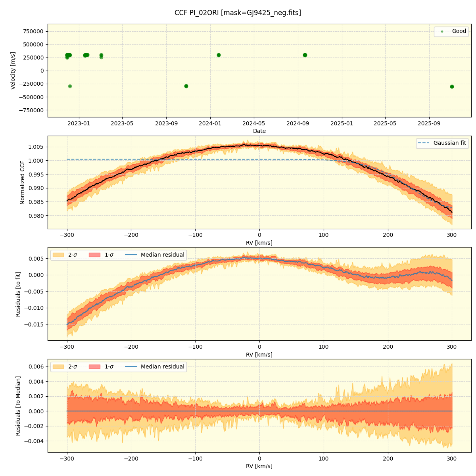Click the 'Date' x-axis label

click(259, 131)
